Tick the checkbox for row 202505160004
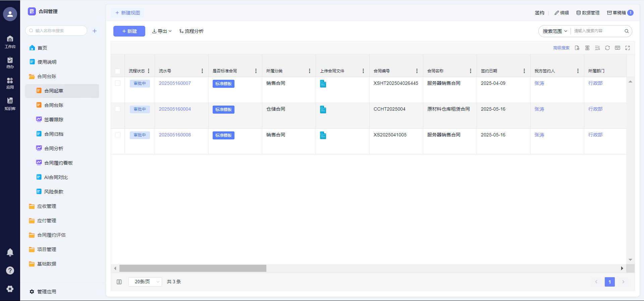This screenshot has height=301, width=644. 118,109
